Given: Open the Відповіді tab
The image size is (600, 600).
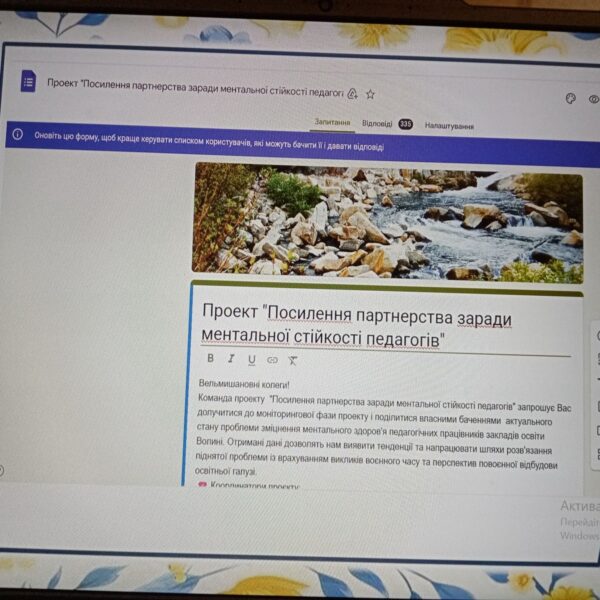Looking at the screenshot, I should (377, 124).
